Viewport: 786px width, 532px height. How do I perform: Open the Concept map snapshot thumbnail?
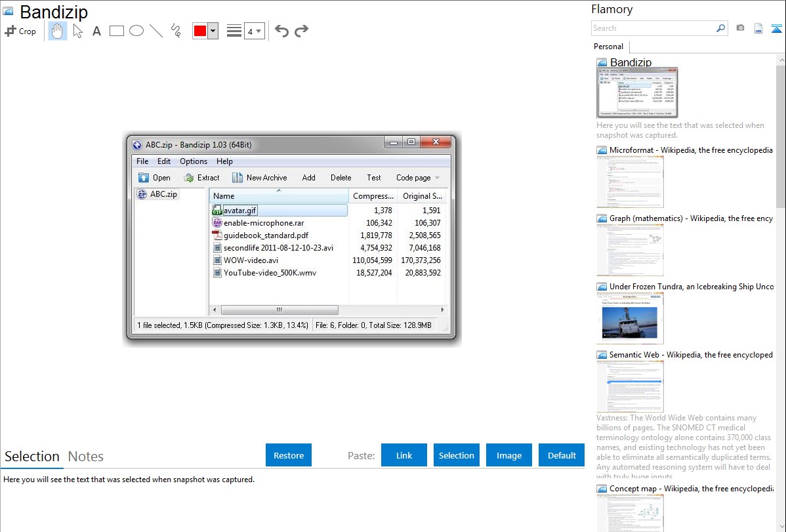tap(630, 513)
